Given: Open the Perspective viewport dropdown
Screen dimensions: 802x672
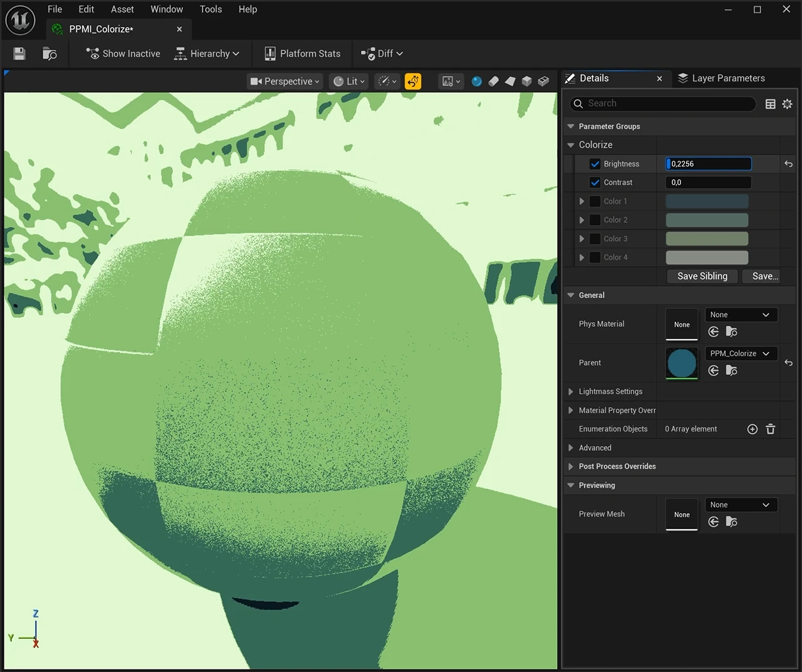Looking at the screenshot, I should click(x=285, y=81).
